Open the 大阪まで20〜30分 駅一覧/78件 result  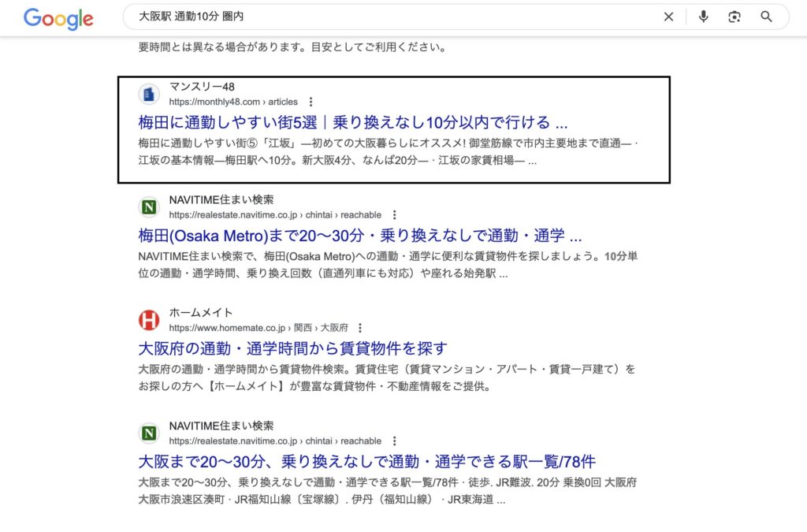point(366,461)
